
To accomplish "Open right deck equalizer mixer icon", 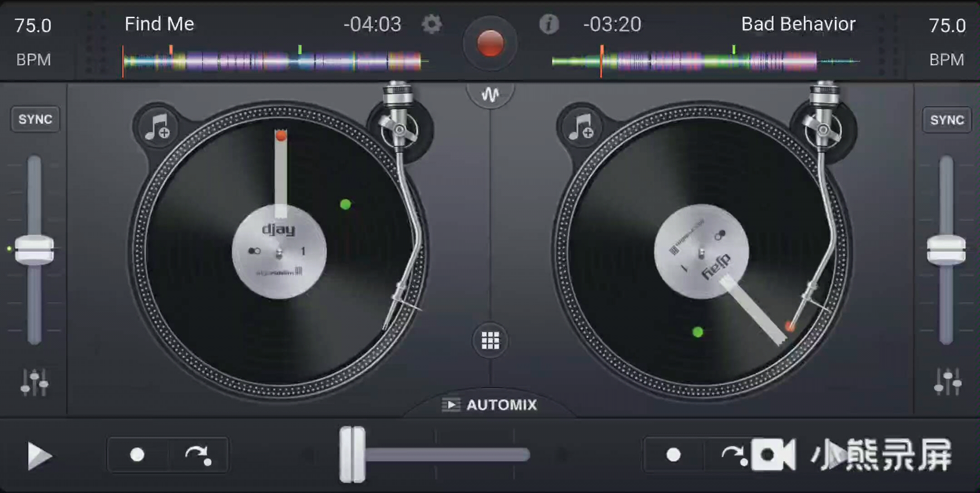I will 947,382.
